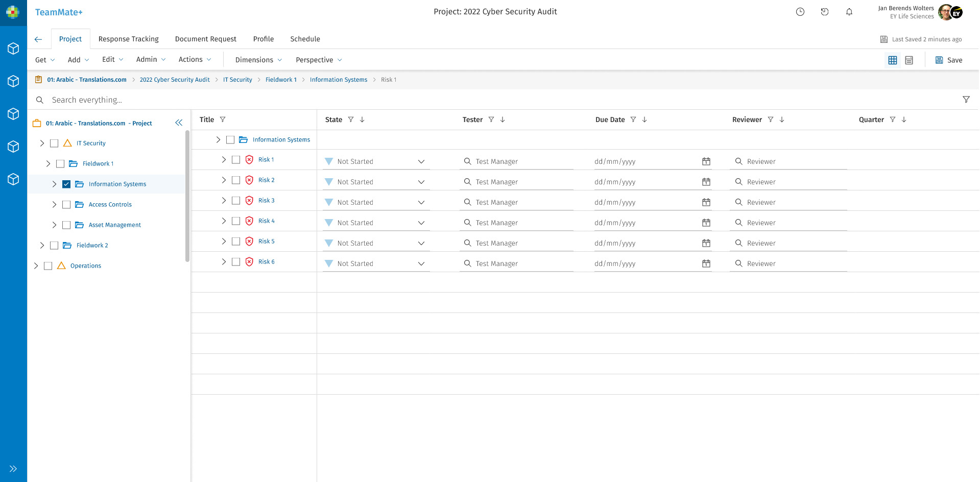Switch to grid view layout icon
This screenshot has height=482, width=980.
coord(892,60)
